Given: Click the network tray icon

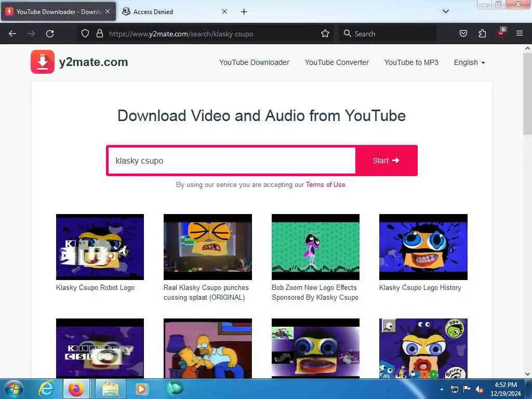Looking at the screenshot, I should point(454,389).
